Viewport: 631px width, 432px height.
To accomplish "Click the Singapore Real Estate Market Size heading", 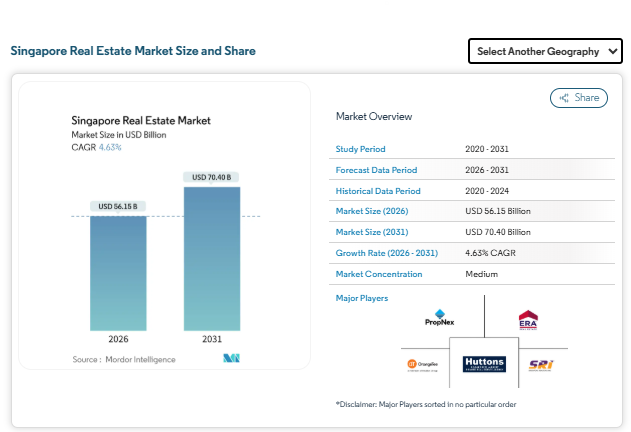I will (x=133, y=51).
